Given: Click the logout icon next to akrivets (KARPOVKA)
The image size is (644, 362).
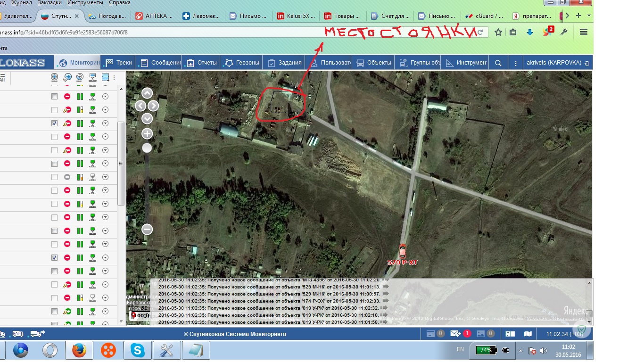Looking at the screenshot, I should (x=586, y=63).
